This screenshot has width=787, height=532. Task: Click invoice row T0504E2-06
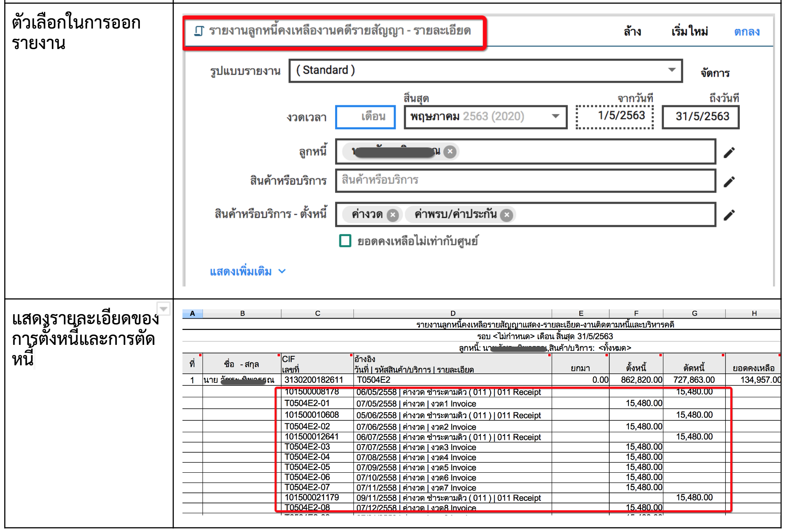pyautogui.click(x=307, y=477)
